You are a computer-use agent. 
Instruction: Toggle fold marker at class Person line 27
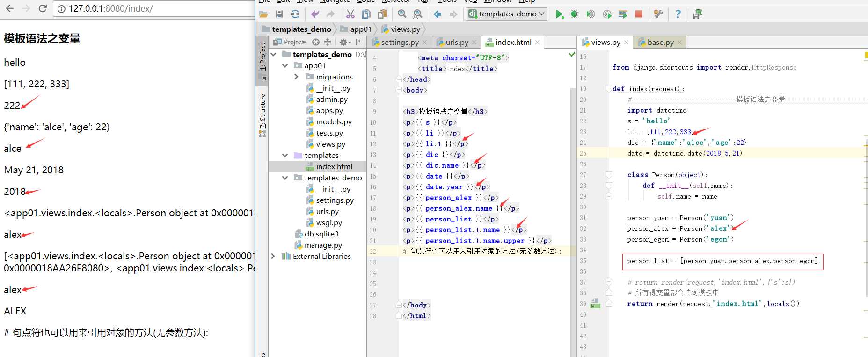pyautogui.click(x=609, y=175)
